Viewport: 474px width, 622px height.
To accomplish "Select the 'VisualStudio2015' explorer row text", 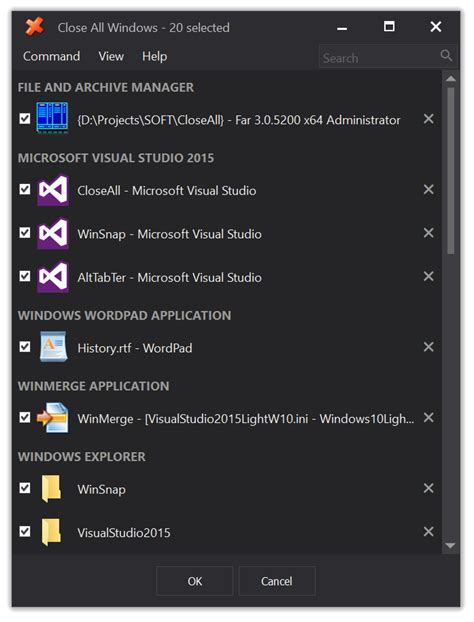I will pyautogui.click(x=124, y=532).
